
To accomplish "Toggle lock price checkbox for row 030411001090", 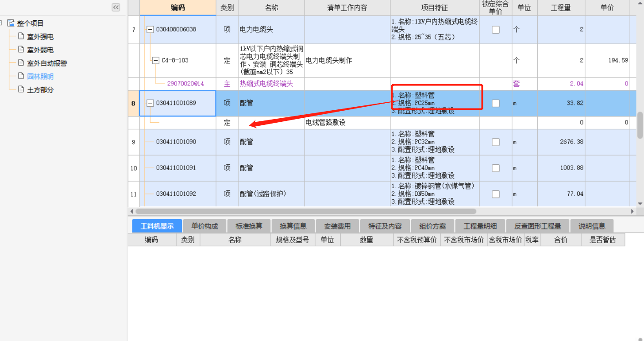I will tap(496, 142).
